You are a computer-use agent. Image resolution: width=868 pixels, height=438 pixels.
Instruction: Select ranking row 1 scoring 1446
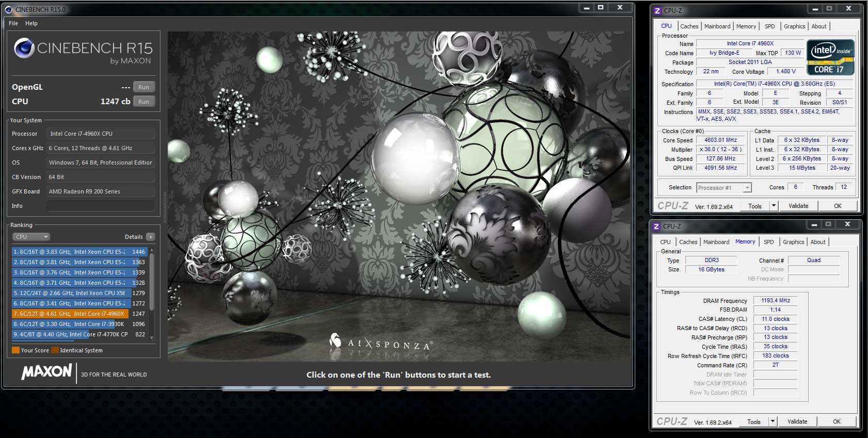tap(79, 252)
